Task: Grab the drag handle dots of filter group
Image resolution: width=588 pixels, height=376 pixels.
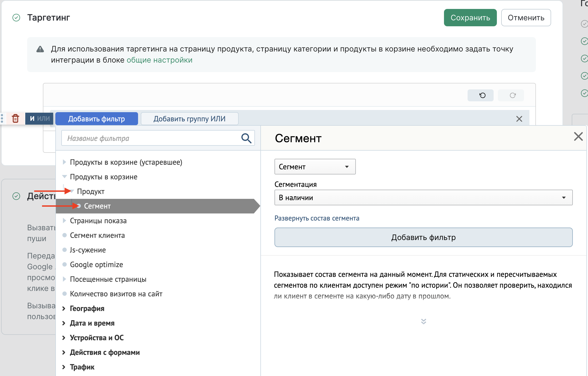Action: 2,118
